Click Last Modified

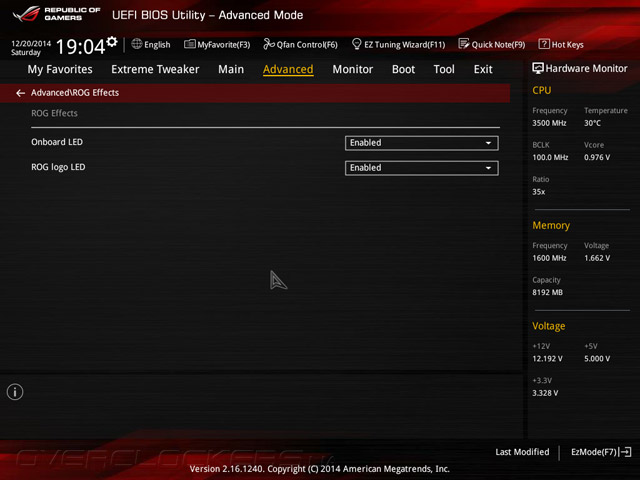[522, 452]
